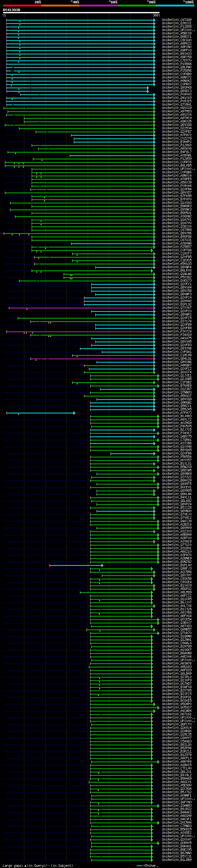
Task: Click the shorter cyan bar for UniRef100_Q9SPK8
Action: tap(78, 88)
